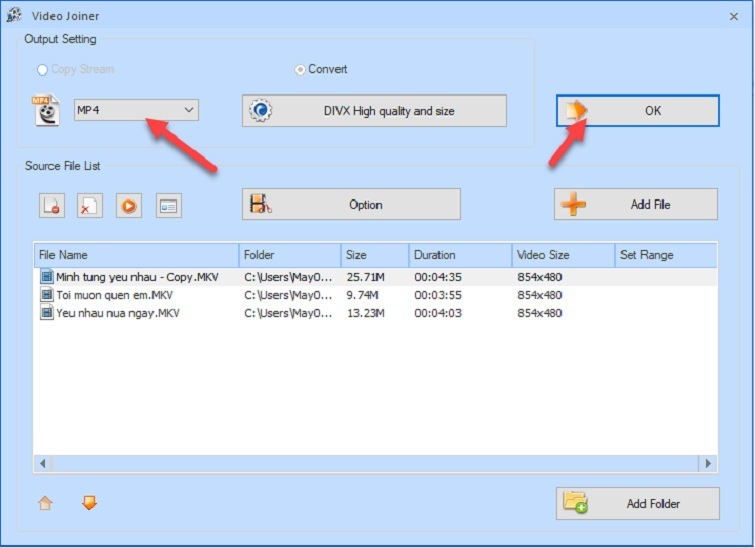
Task: Move selected file down with orange arrow
Action: coord(89,503)
